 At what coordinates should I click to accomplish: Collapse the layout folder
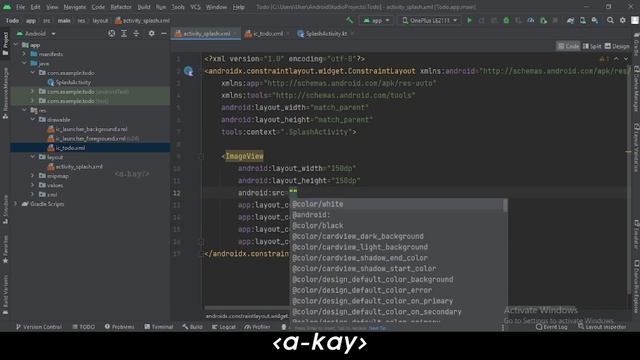click(33, 157)
